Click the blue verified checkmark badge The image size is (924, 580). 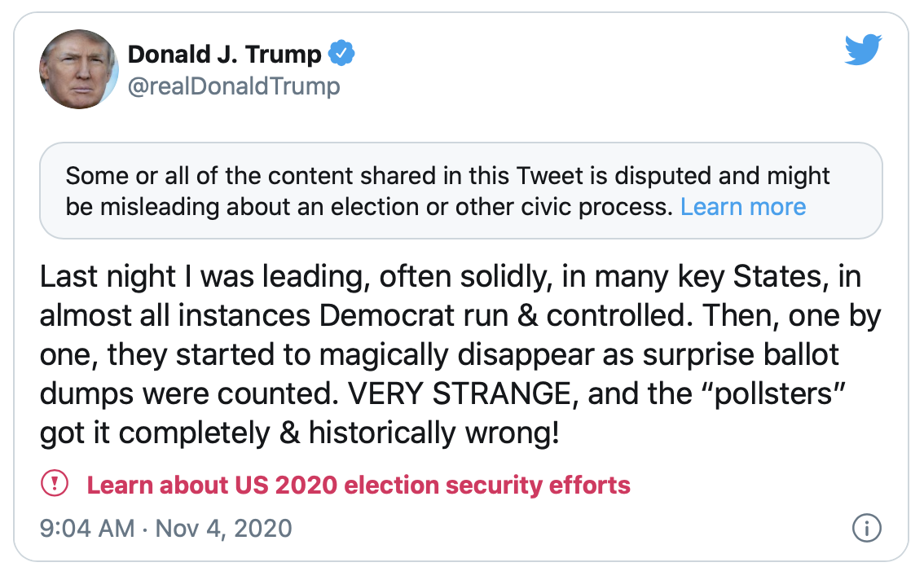point(341,55)
